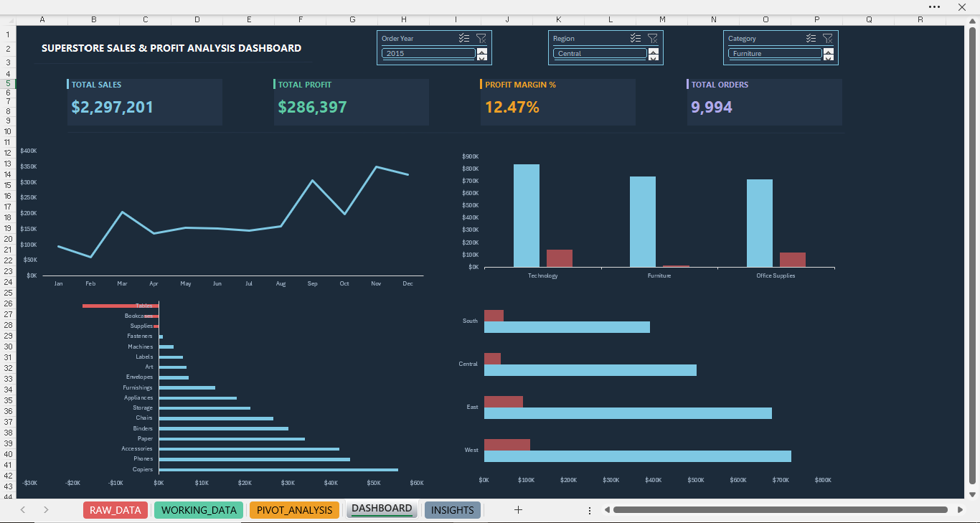Clear the Category slicer filter

828,39
